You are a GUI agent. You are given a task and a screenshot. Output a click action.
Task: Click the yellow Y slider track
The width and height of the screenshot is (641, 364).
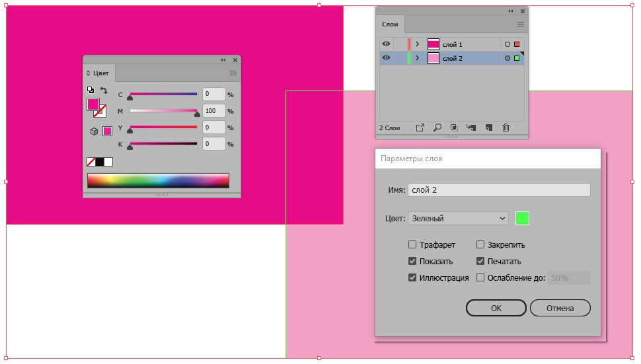pos(163,127)
